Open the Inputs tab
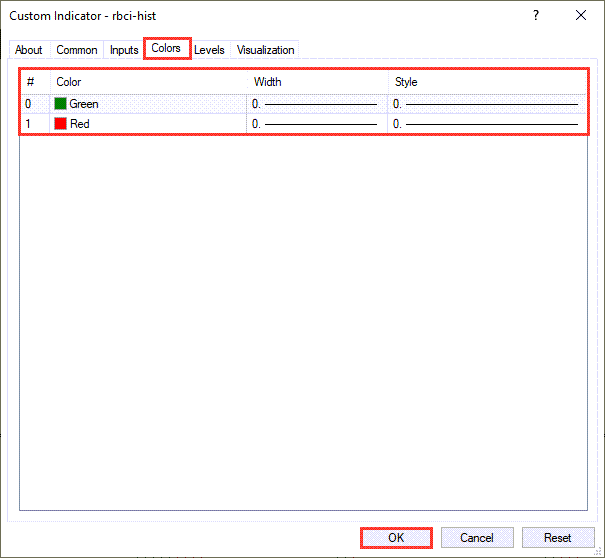 point(124,50)
